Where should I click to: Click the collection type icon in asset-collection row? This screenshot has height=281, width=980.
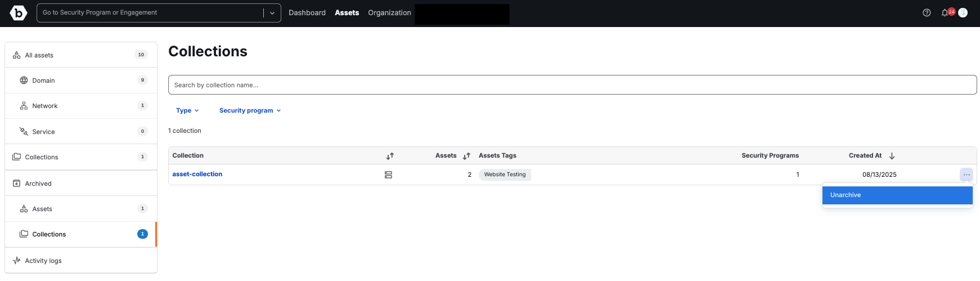388,175
